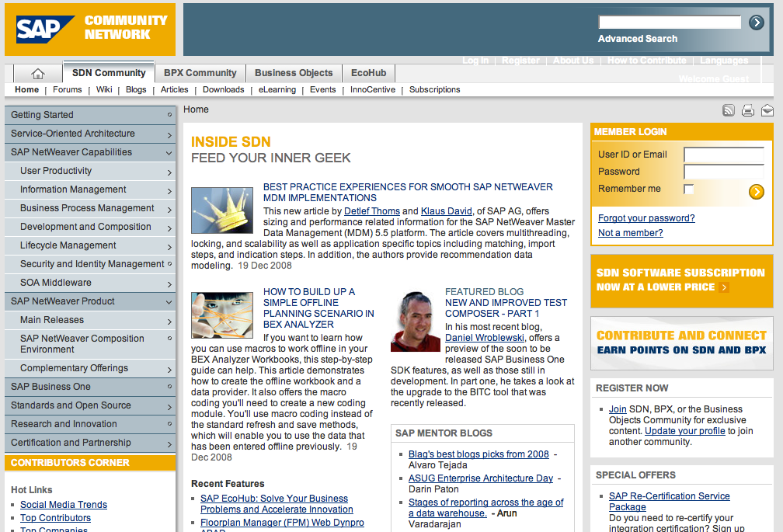This screenshot has width=783, height=532.
Task: Click the golden crown article thumbnail
Action: pos(222,210)
